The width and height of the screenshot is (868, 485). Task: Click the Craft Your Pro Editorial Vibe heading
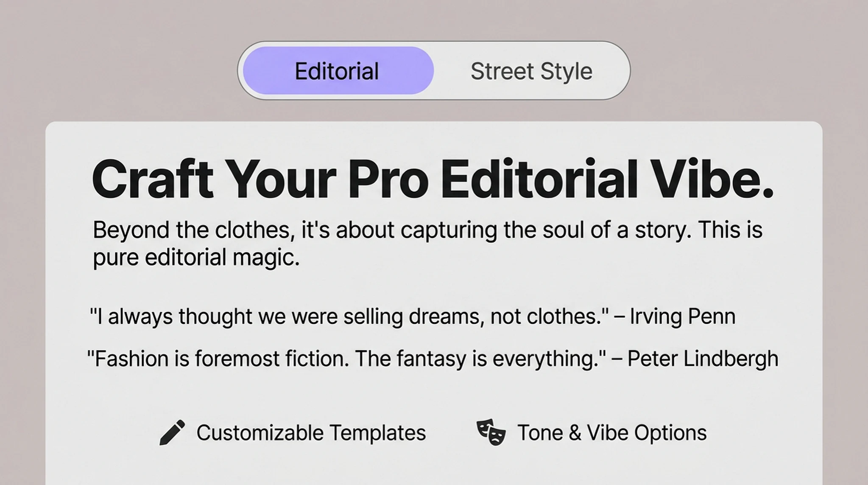pos(434,180)
